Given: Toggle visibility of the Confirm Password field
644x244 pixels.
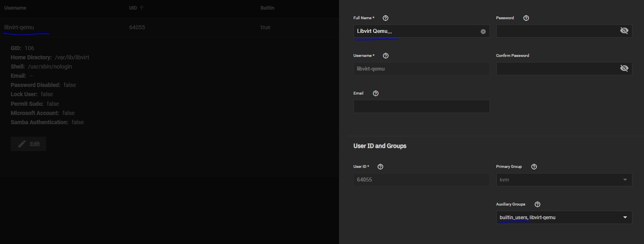Looking at the screenshot, I should (x=624, y=69).
